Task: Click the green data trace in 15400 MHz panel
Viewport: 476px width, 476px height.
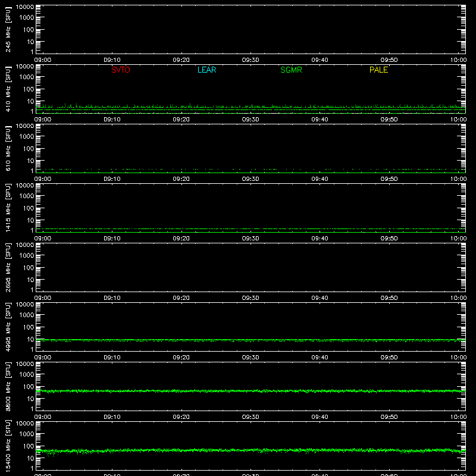Action: point(250,450)
